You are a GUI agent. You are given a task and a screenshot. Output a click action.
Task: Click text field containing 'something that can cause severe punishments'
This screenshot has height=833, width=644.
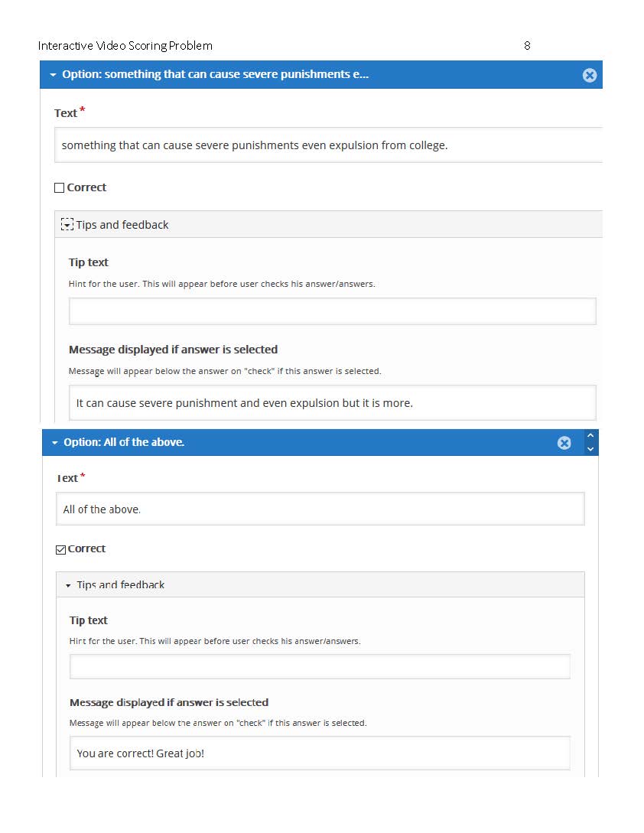click(328, 145)
